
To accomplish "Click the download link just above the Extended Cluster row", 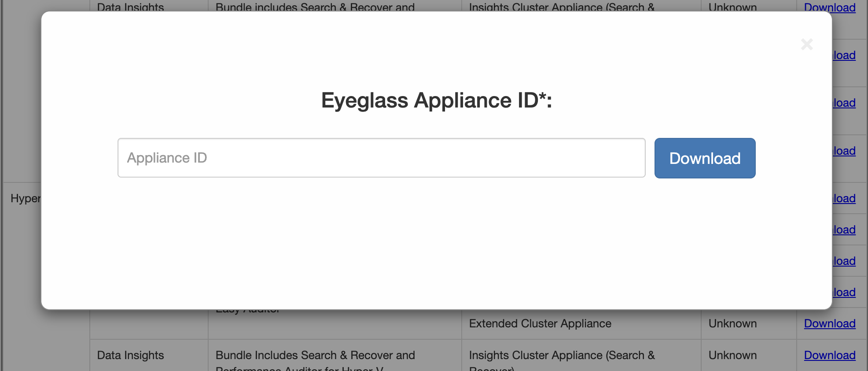I will coord(844,292).
